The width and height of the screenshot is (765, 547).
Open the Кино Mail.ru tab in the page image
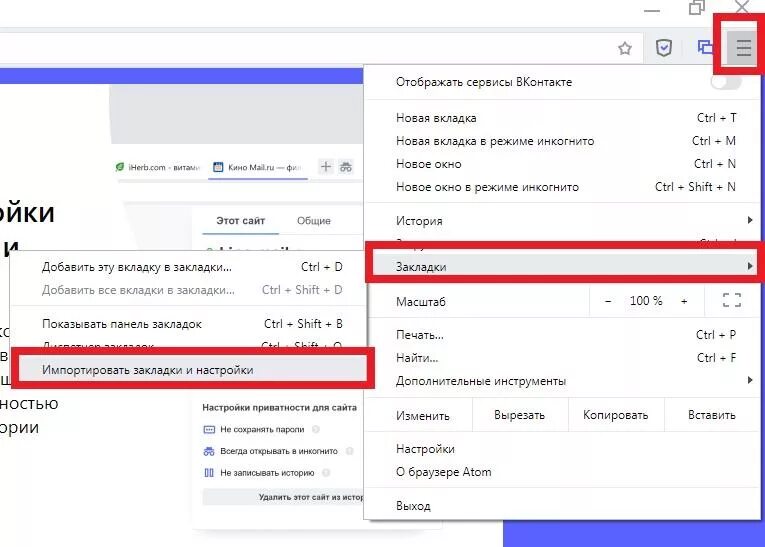coord(259,167)
